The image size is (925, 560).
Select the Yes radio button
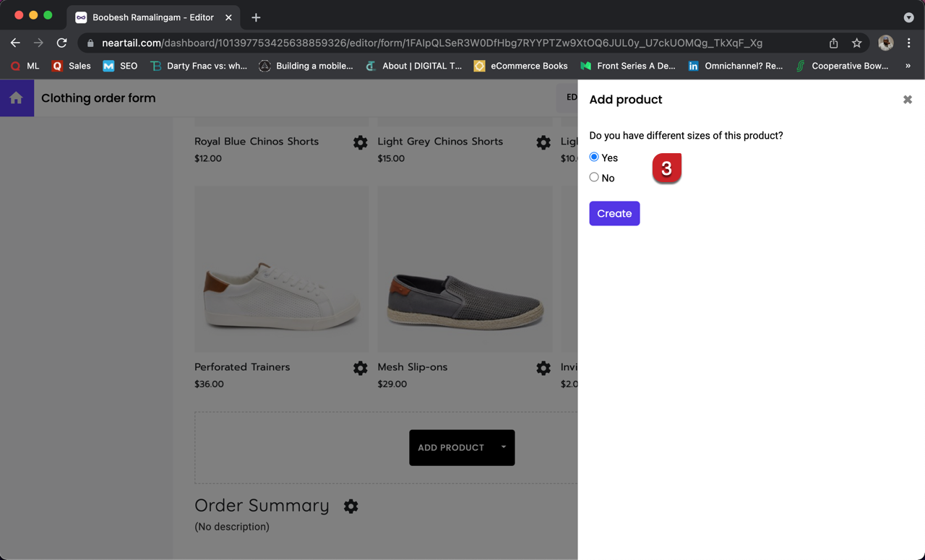pyautogui.click(x=594, y=157)
